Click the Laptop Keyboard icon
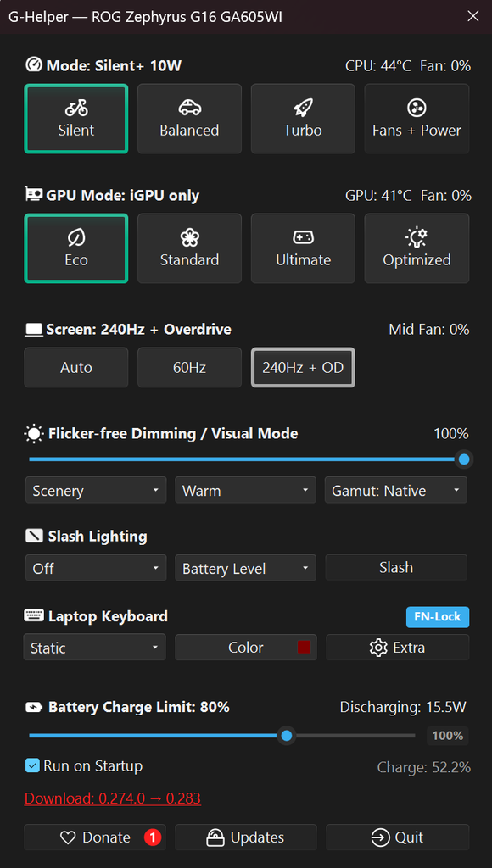 tap(34, 615)
